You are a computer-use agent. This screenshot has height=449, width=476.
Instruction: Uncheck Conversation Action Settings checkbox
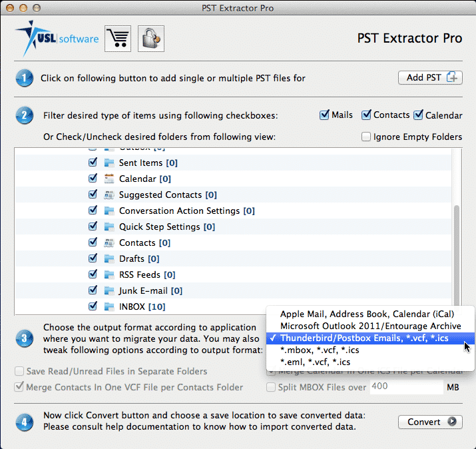pyautogui.click(x=93, y=211)
